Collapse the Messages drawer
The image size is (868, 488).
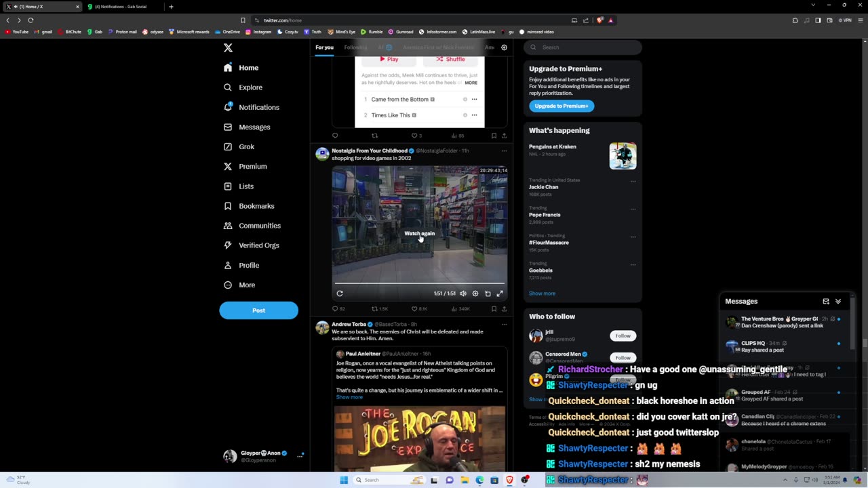click(838, 301)
